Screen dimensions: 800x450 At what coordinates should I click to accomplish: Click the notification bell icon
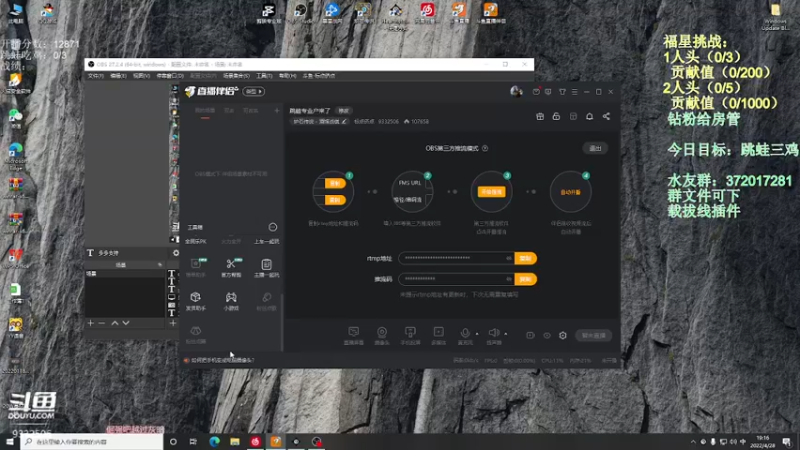[x=589, y=116]
